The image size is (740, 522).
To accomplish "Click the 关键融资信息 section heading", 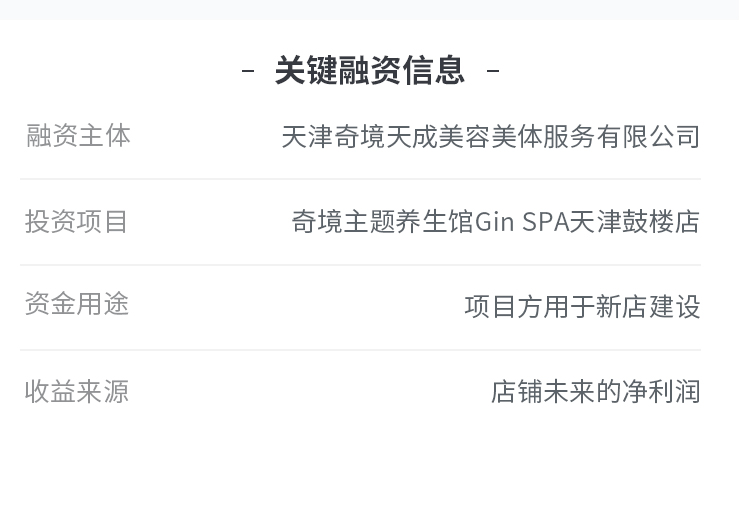I will point(370,70).
